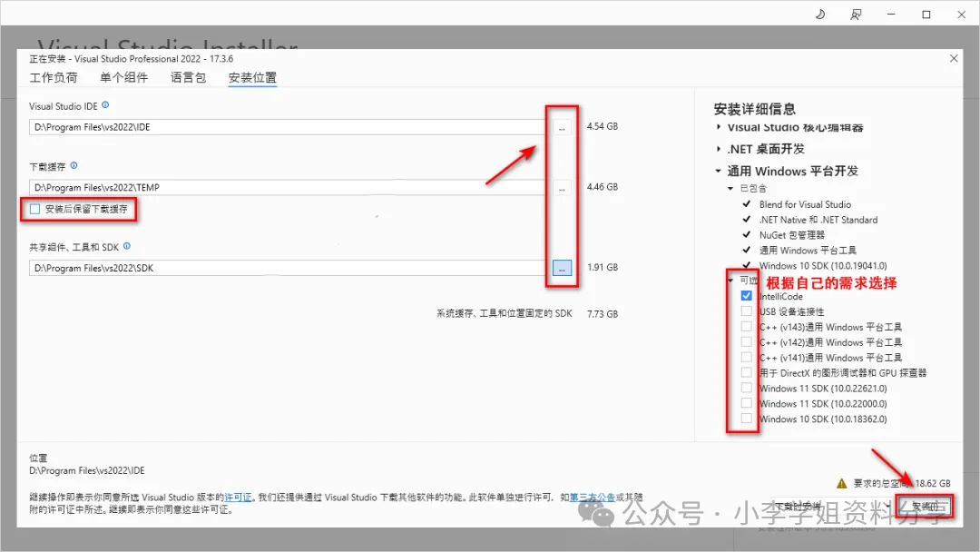Open the 语言包 tab
980x552 pixels.
pos(188,77)
